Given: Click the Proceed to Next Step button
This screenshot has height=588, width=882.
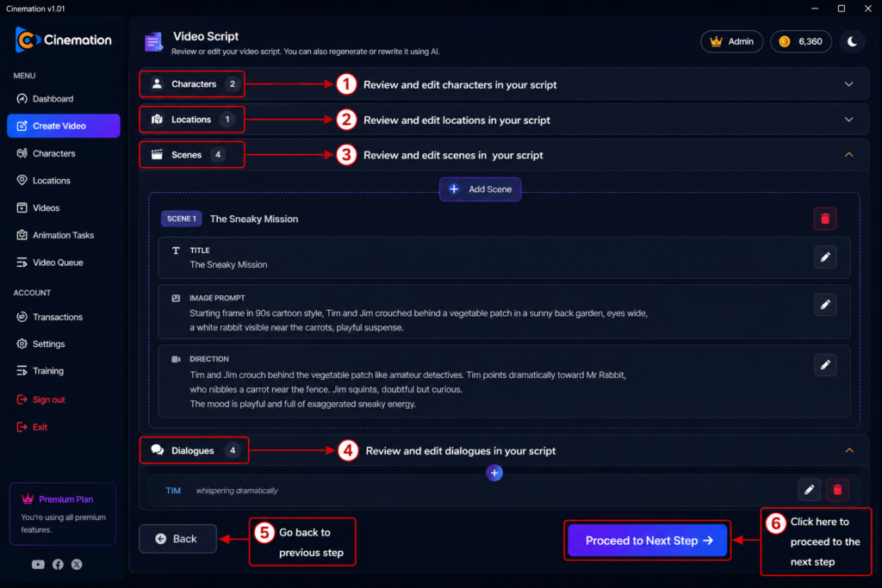Looking at the screenshot, I should (648, 540).
